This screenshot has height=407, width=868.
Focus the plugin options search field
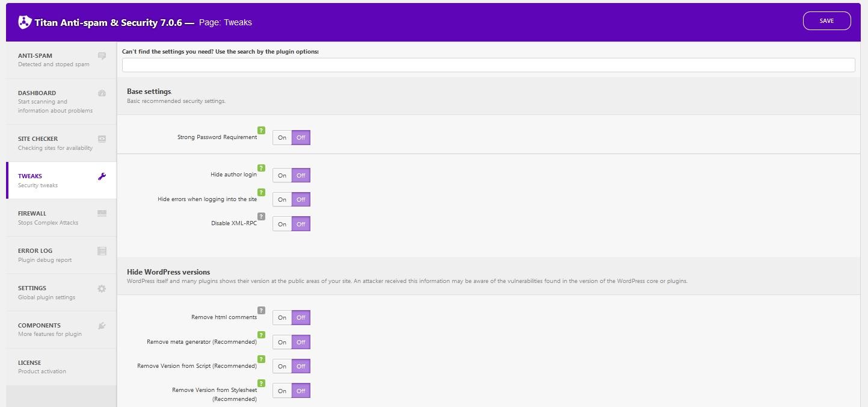pyautogui.click(x=488, y=65)
